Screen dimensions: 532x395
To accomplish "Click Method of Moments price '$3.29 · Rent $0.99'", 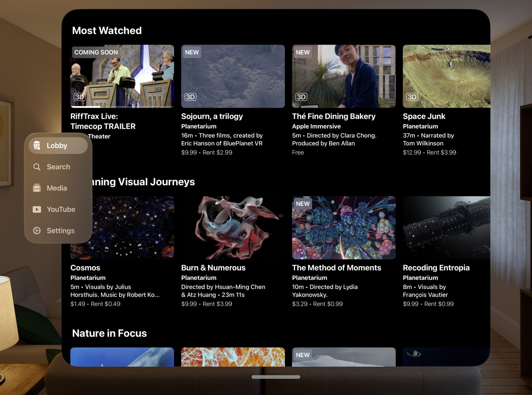I will [317, 304].
